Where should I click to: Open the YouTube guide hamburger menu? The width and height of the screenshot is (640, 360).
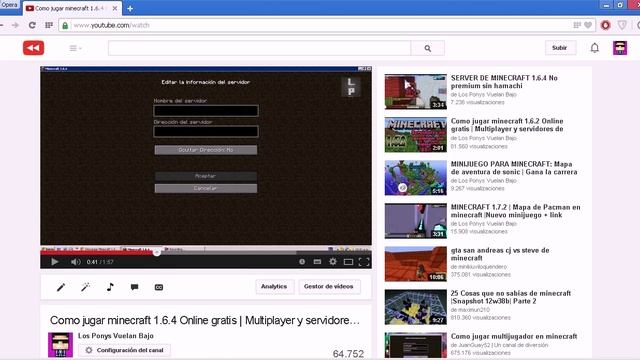(x=75, y=48)
